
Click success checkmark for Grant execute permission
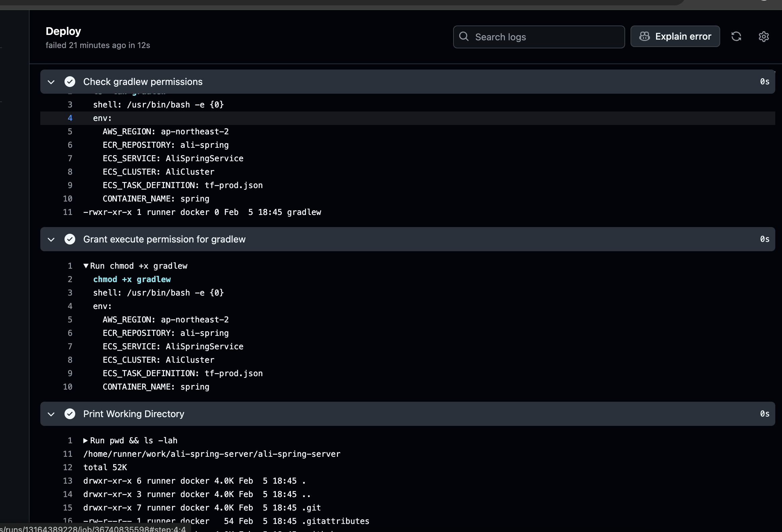coord(70,239)
